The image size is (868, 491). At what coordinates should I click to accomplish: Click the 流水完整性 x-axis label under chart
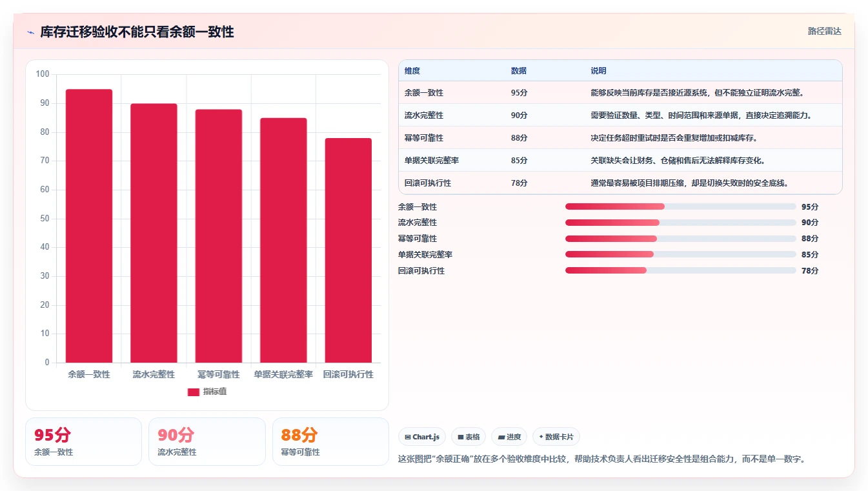[154, 375]
